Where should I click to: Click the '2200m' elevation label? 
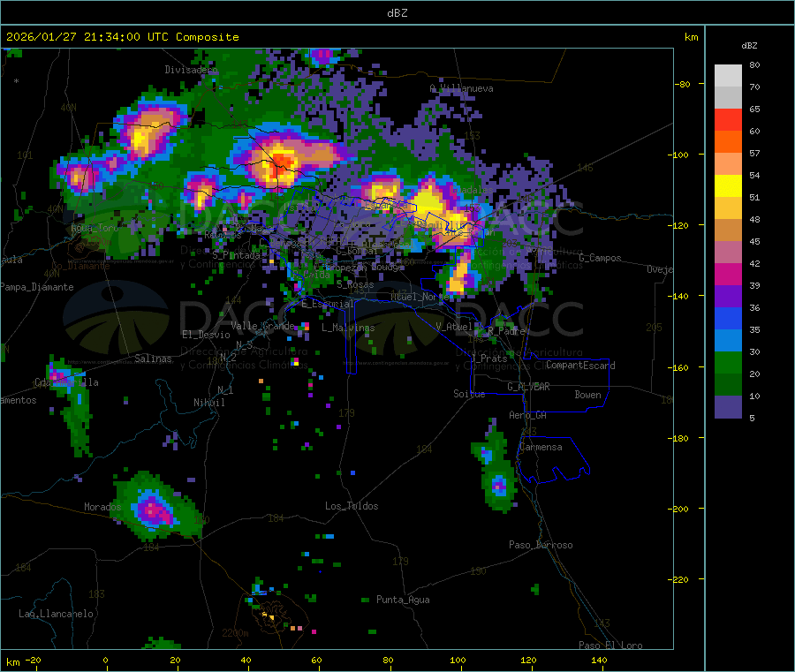[x=236, y=633]
